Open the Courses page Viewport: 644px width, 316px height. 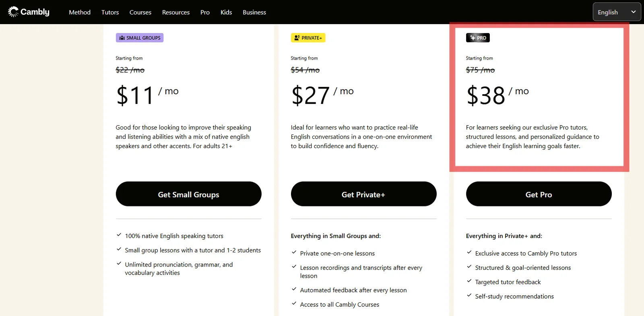(x=140, y=12)
